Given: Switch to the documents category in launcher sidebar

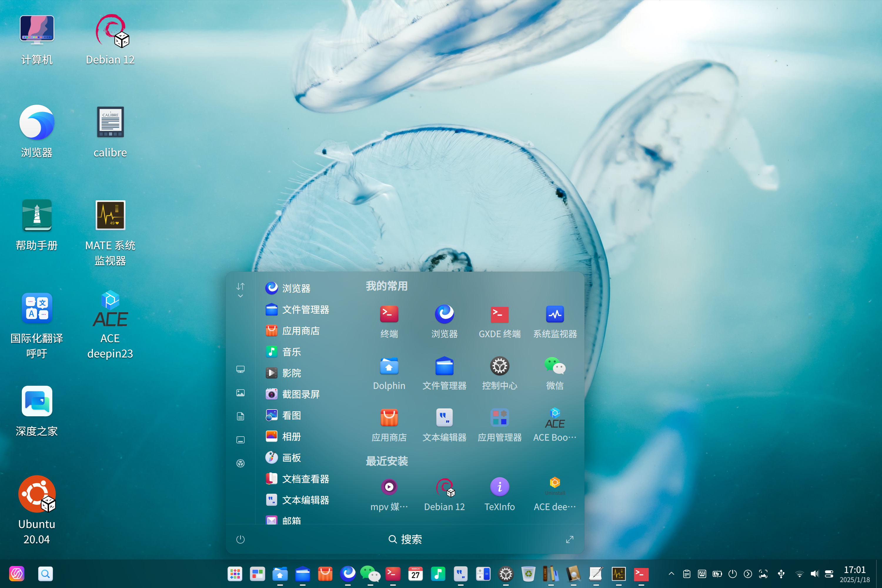Looking at the screenshot, I should [240, 416].
